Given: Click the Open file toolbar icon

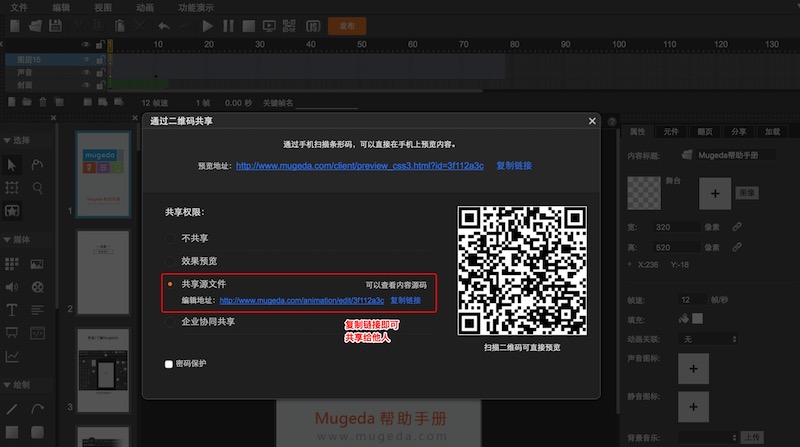Looking at the screenshot, I should point(35,26).
